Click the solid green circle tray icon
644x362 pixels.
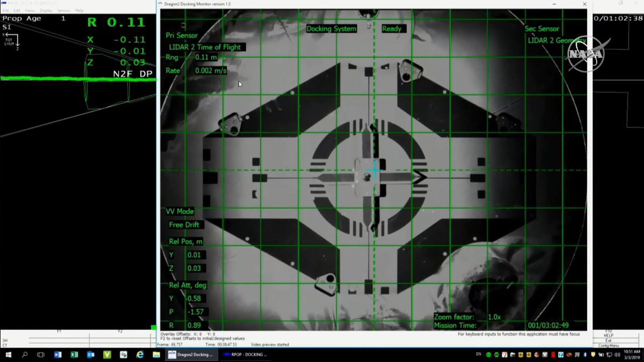coord(488,354)
